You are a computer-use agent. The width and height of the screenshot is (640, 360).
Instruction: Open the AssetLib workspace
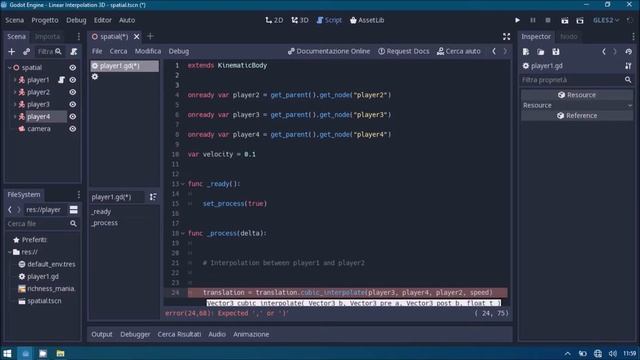click(367, 20)
